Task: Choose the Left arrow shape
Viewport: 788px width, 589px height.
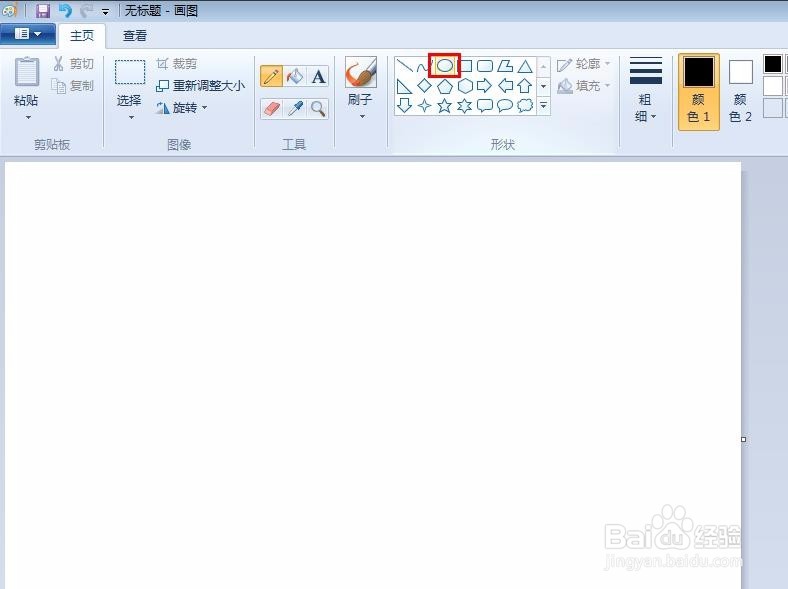Action: [x=505, y=86]
